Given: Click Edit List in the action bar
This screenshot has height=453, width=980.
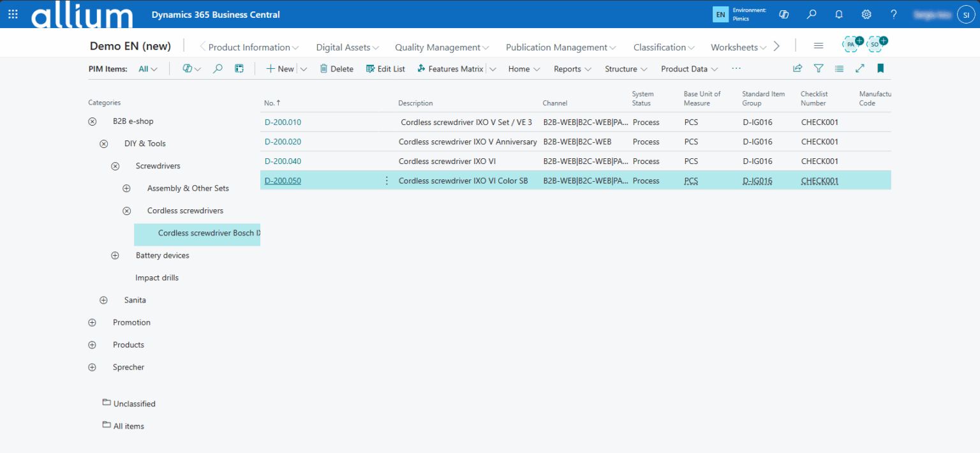Looking at the screenshot, I should [385, 69].
